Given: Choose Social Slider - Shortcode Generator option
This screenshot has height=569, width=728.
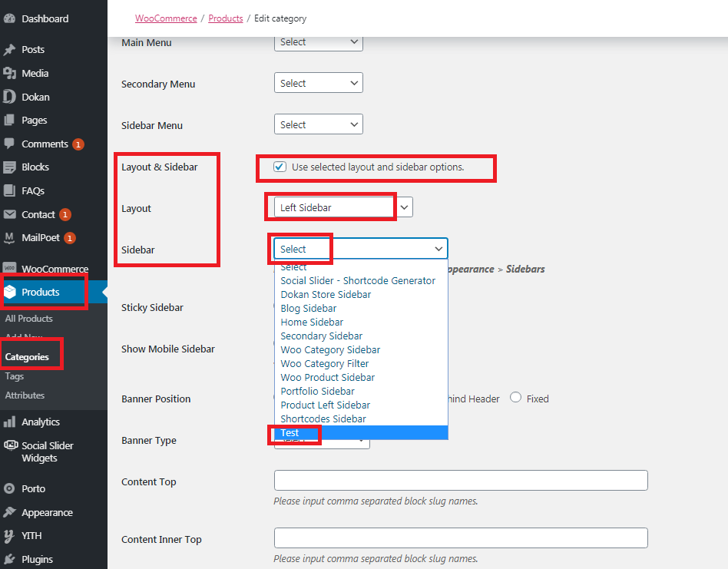Looking at the screenshot, I should tap(361, 280).
